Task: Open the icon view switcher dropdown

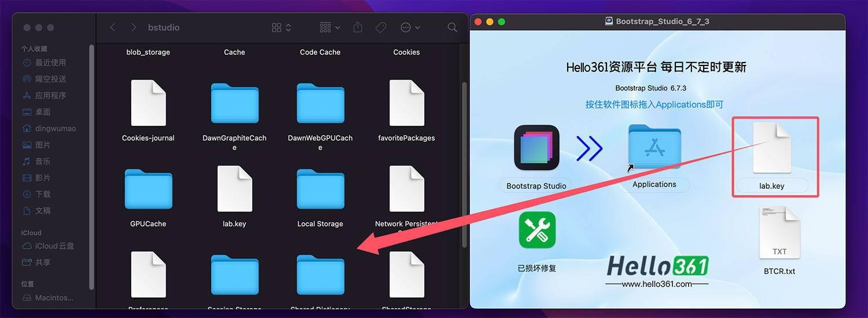Action: click(281, 27)
